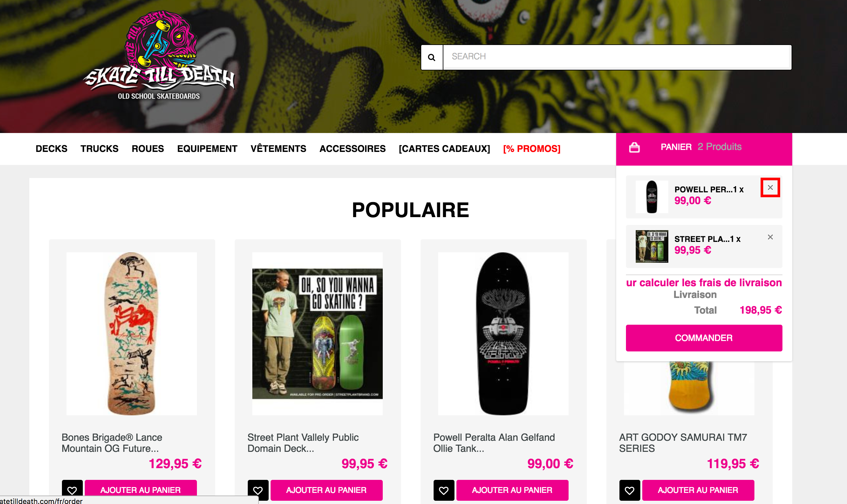Add Bones Brigade deck to wishlist heart
The image size is (847, 504).
pos(72,490)
